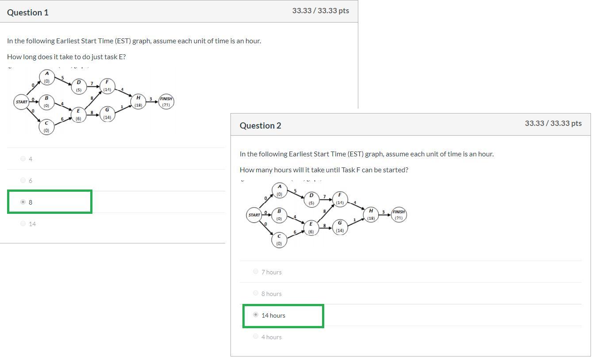Click node H in Question 2 graph
Image resolution: width=610 pixels, height=364 pixels.
pos(371,214)
